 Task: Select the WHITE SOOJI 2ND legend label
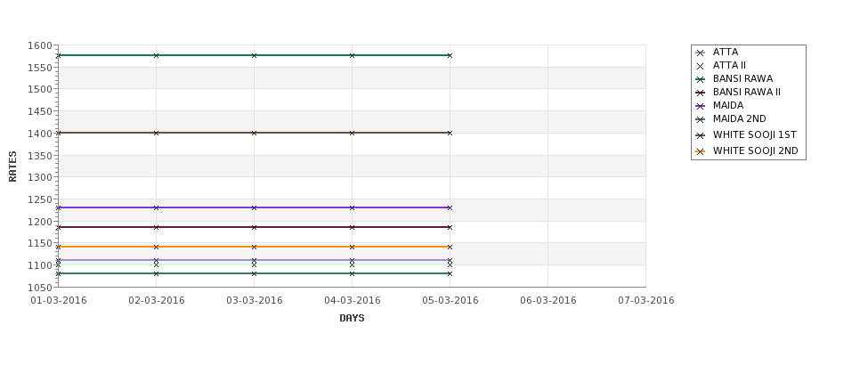click(x=755, y=150)
